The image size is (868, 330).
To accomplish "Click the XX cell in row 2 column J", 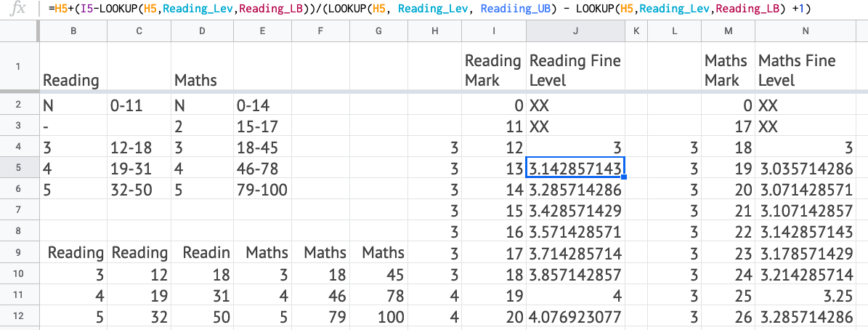I will click(x=575, y=105).
